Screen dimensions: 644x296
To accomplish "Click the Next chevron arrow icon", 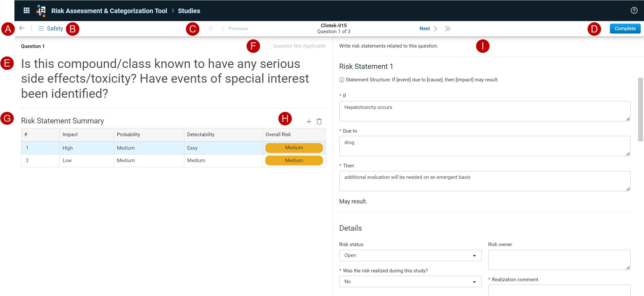I will (435, 29).
